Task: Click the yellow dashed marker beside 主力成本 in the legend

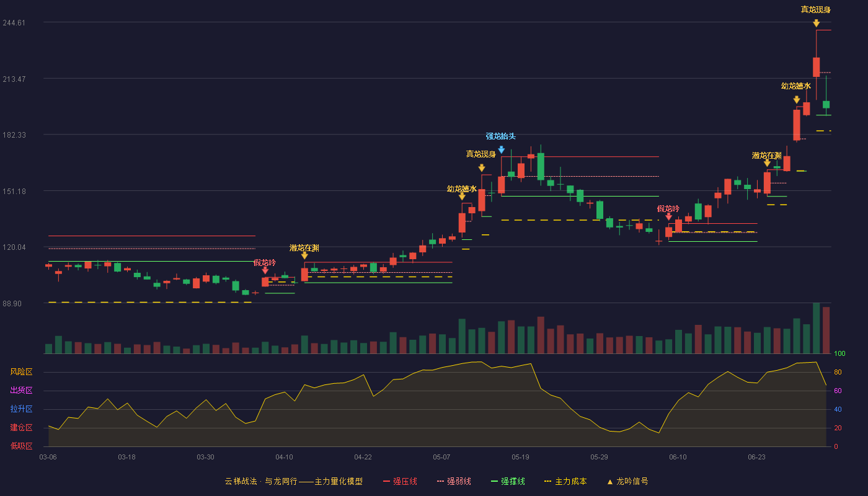Action: (547, 481)
